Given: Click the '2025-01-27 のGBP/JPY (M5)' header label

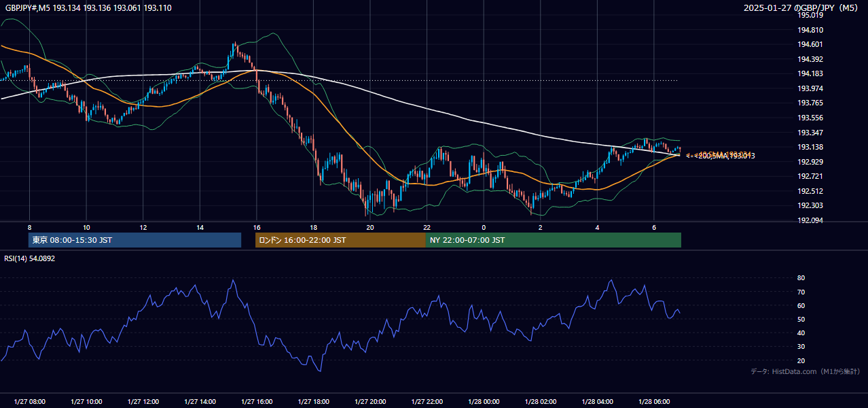Looking at the screenshot, I should pos(801,8).
